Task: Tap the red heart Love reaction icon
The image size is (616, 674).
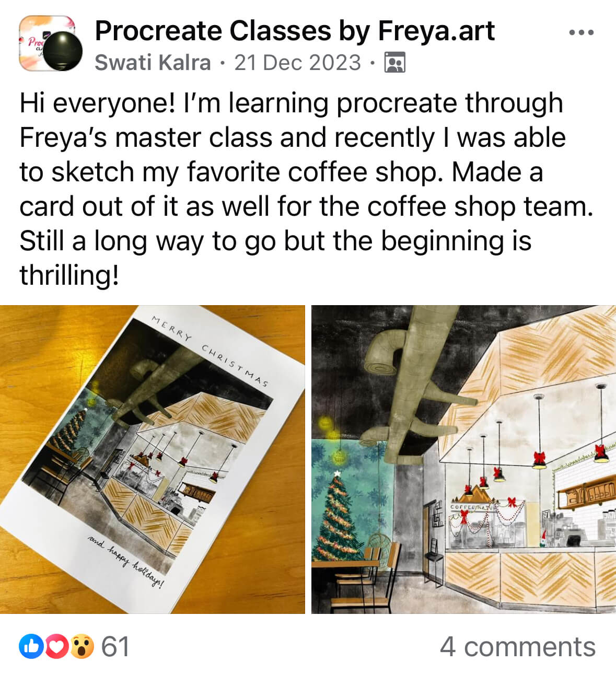Action: point(56,646)
